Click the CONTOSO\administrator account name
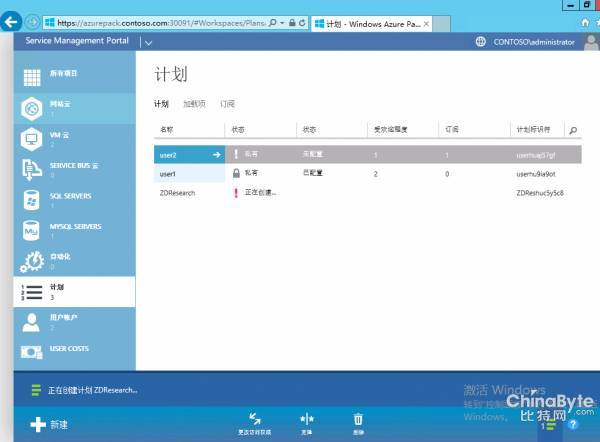 pos(534,42)
